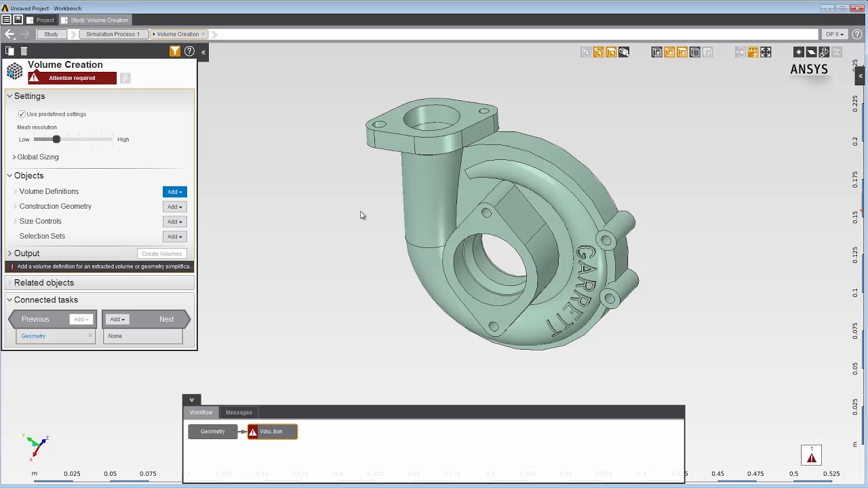The width and height of the screenshot is (868, 488).
Task: Select the dark multi-body box selection icon
Action: [624, 52]
